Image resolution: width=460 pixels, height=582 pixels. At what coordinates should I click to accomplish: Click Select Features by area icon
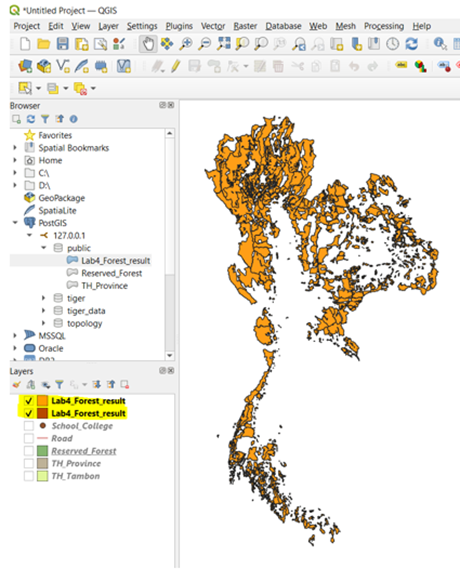click(25, 88)
